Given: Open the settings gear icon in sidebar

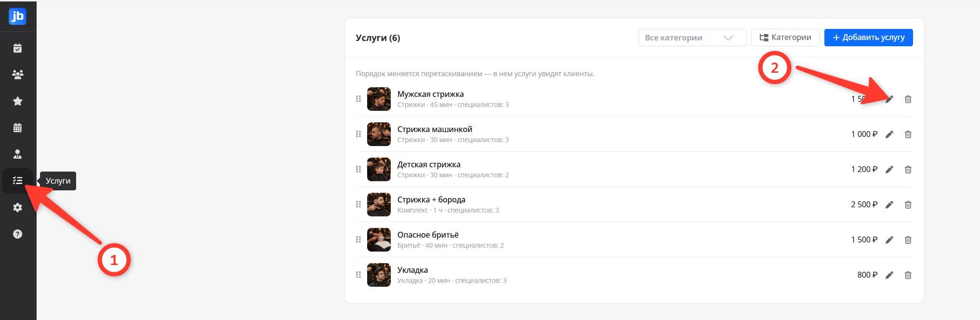Looking at the screenshot, I should coord(17,207).
